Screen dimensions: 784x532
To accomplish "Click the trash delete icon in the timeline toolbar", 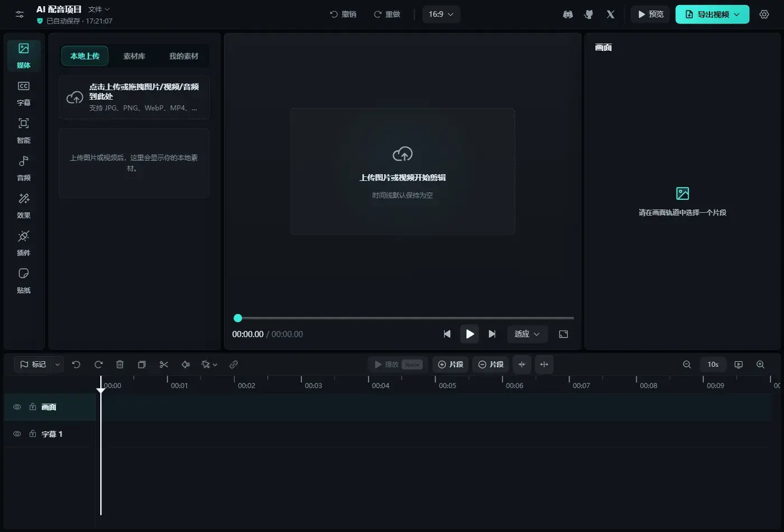I will tap(120, 365).
